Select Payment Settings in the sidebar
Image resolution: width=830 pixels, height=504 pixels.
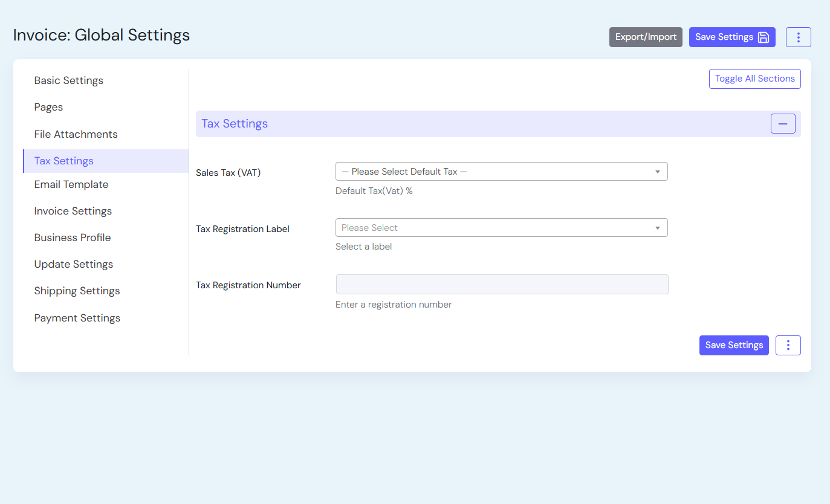tap(77, 318)
